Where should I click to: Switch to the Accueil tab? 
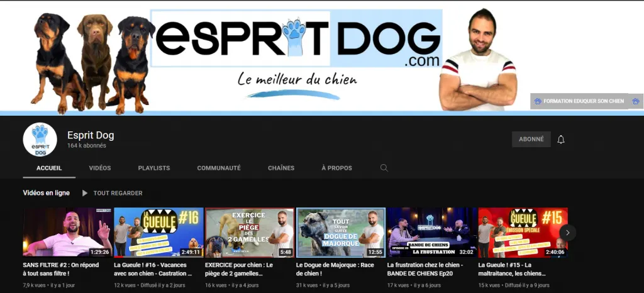pyautogui.click(x=49, y=168)
